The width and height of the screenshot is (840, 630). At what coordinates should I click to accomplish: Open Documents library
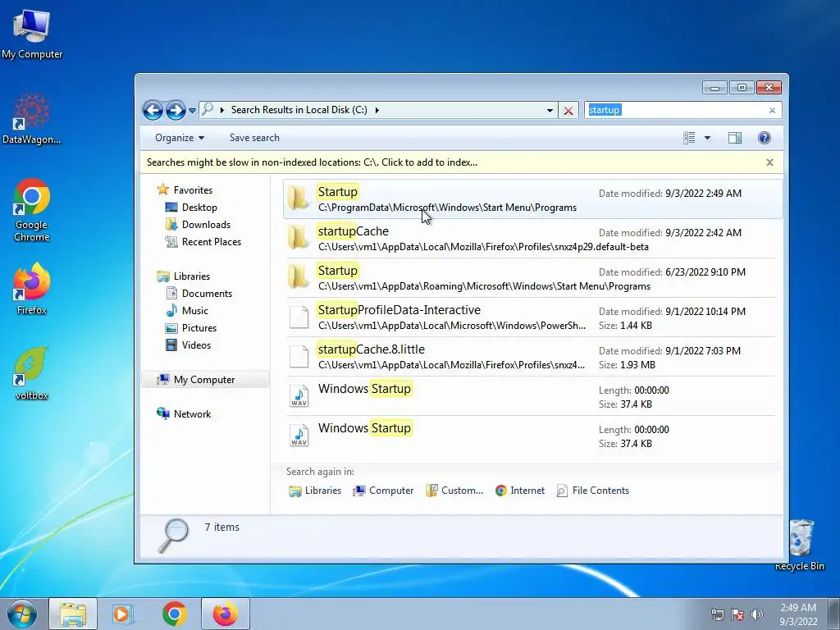click(x=199, y=294)
